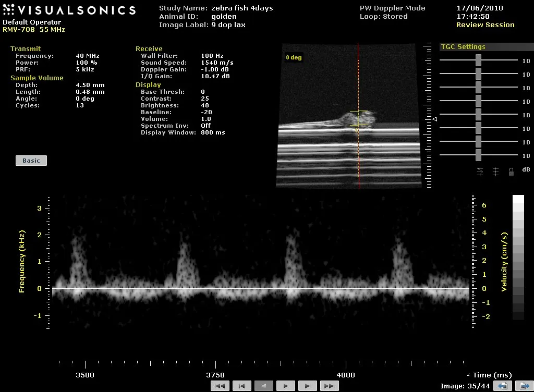Go to previous image with blue arrow icon
Viewport: 534px width, 392px height.
(503, 386)
